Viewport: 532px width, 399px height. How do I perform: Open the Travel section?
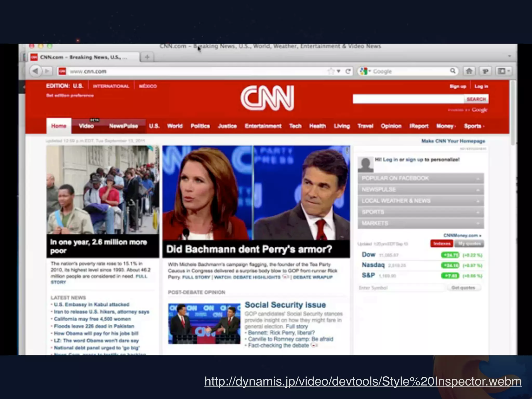[365, 126]
